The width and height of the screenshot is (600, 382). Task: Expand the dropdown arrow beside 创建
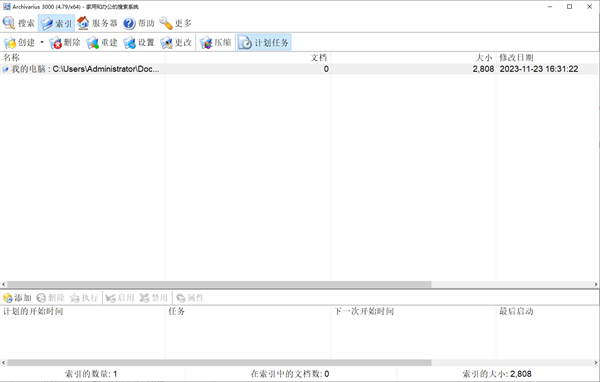[x=42, y=42]
